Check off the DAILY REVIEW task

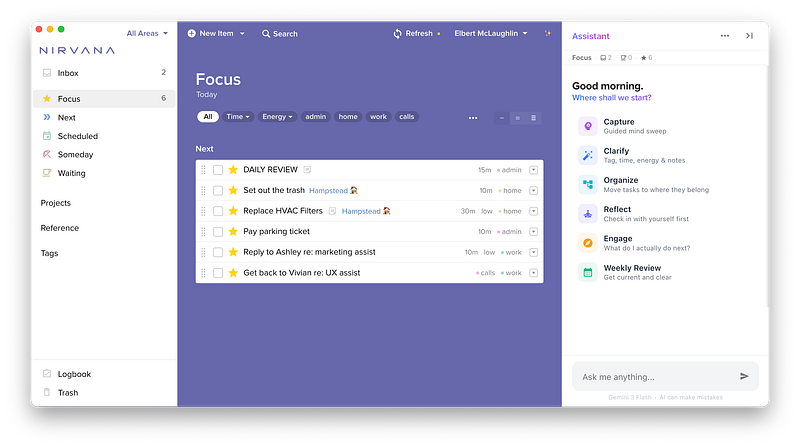tap(218, 170)
